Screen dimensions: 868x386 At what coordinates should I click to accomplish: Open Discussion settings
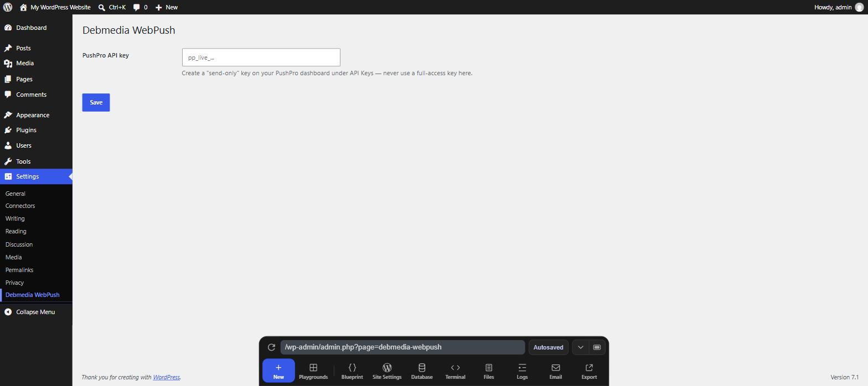point(19,244)
